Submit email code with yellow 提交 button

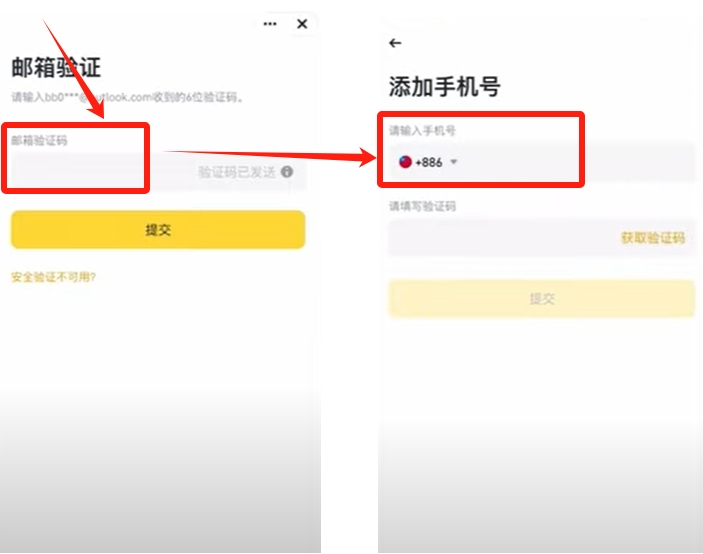coord(158,229)
